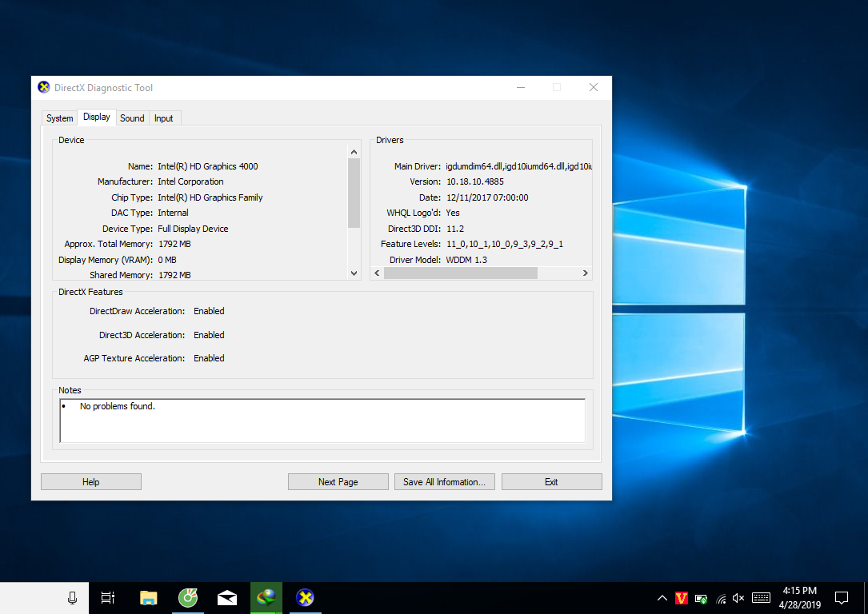Click the red V UniKey tray icon
This screenshot has width=868, height=614.
pyautogui.click(x=682, y=598)
